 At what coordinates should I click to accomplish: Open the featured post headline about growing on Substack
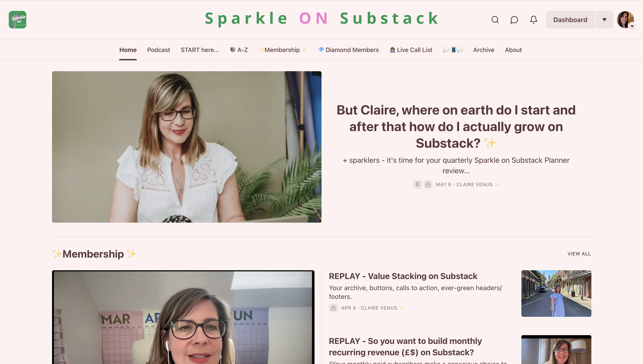[x=456, y=127]
